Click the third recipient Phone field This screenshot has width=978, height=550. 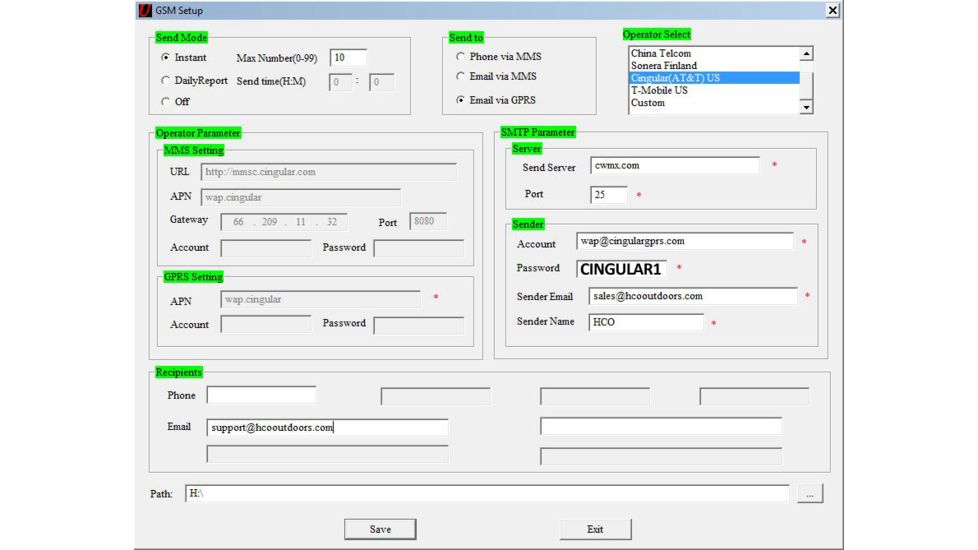pyautogui.click(x=595, y=397)
